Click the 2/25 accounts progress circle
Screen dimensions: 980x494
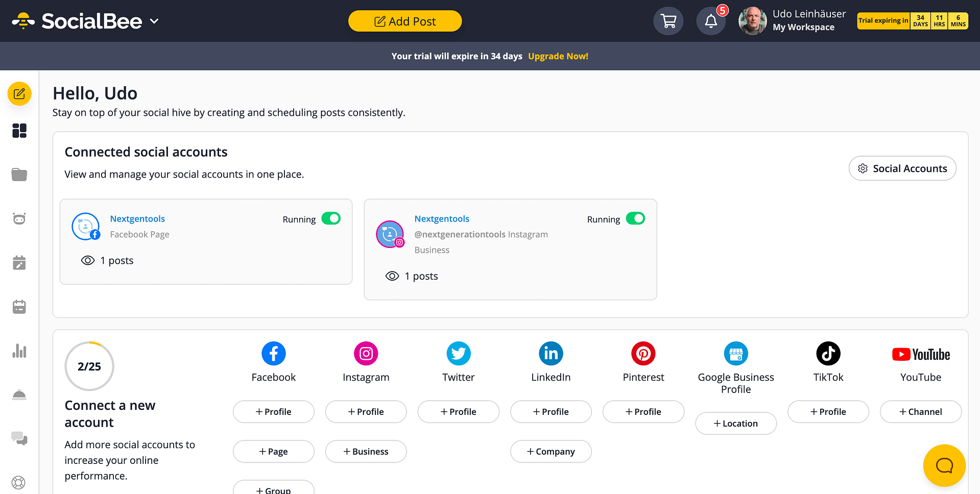[x=89, y=366]
